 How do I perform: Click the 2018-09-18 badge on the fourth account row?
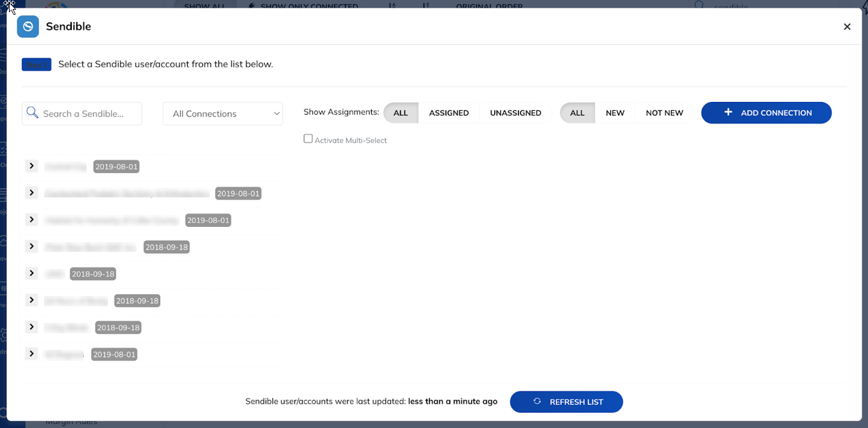click(167, 247)
